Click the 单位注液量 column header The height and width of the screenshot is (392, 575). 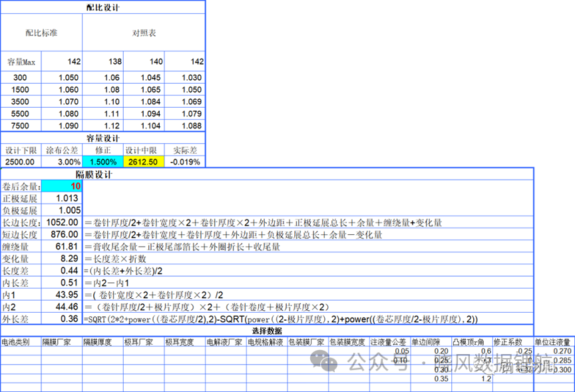[x=553, y=342]
